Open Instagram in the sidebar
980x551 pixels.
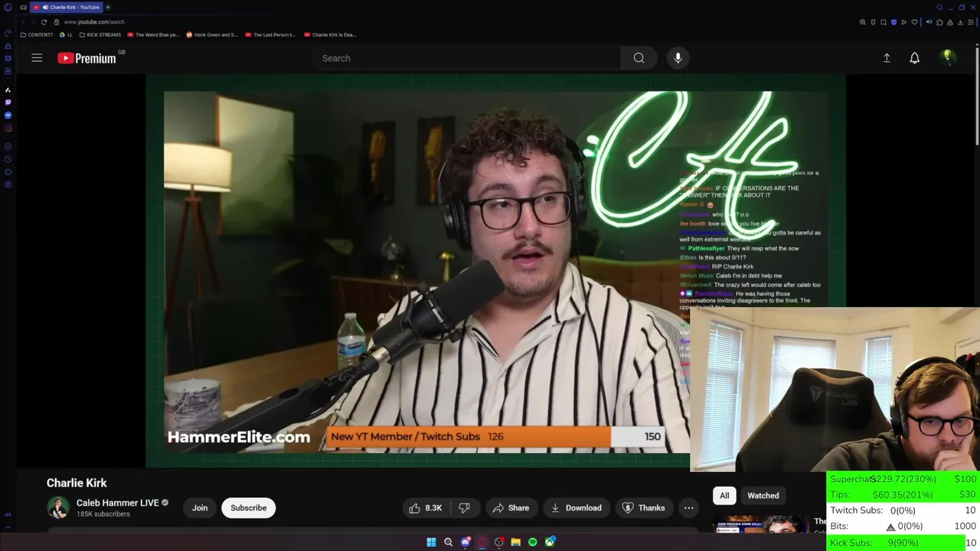(8, 128)
